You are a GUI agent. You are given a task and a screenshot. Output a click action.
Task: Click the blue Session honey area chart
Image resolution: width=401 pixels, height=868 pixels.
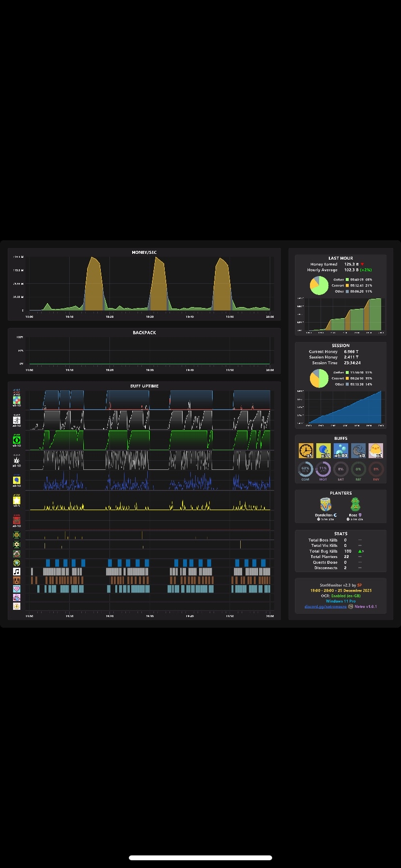344,407
